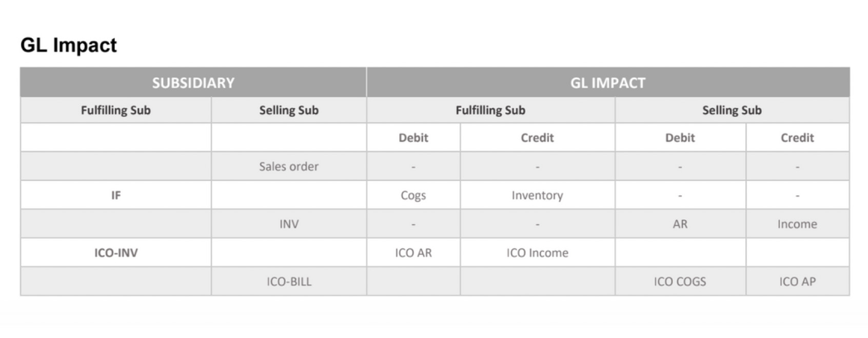
Task: Click the Sales order cell
Action: point(289,166)
